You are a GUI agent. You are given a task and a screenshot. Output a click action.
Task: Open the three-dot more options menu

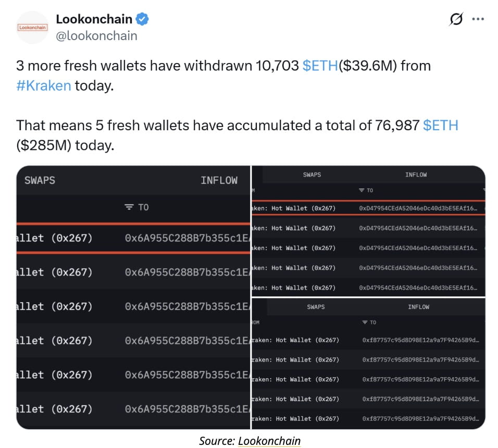pyautogui.click(x=478, y=19)
